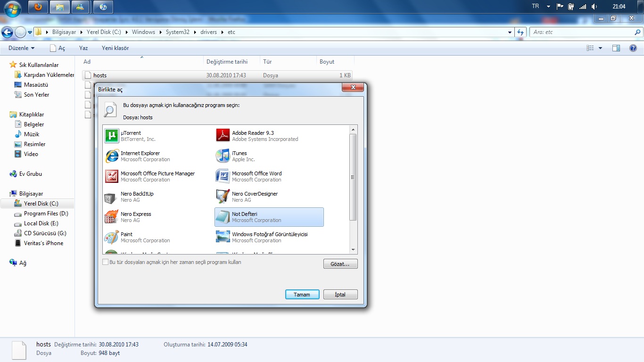Select Program Files (D:) drive
The image size is (644, 362).
click(46, 214)
